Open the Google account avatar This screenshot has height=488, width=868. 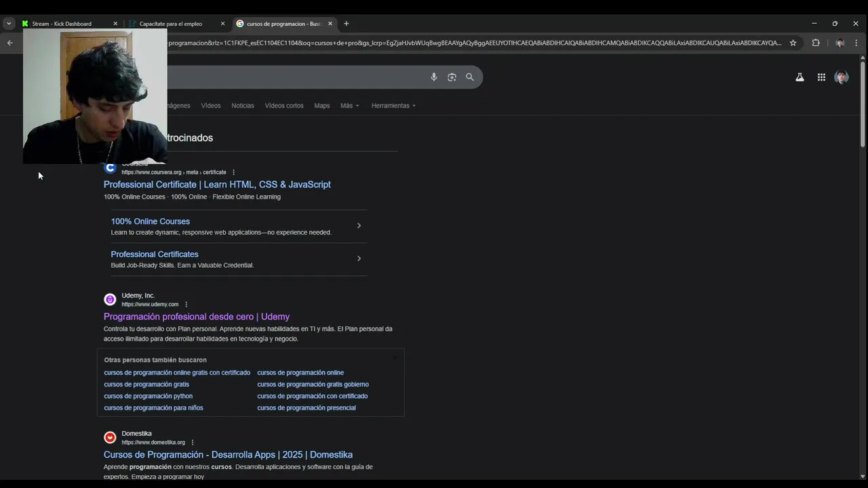pyautogui.click(x=842, y=77)
